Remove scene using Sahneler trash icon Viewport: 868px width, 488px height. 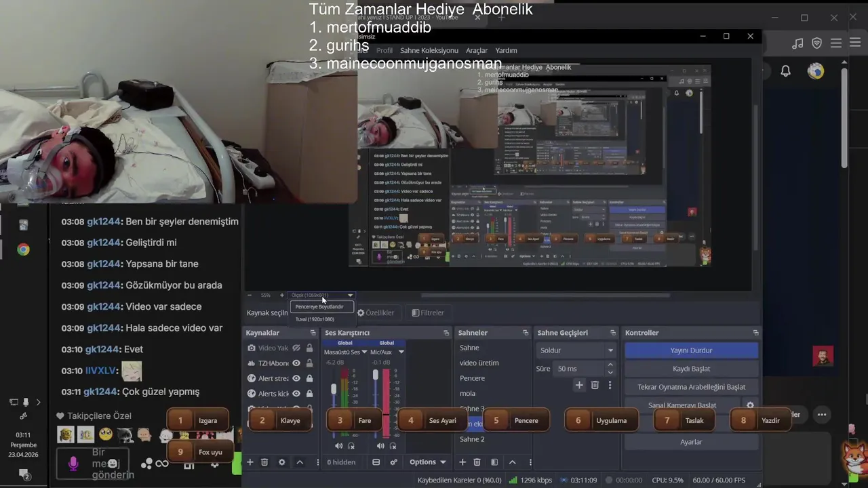477,462
